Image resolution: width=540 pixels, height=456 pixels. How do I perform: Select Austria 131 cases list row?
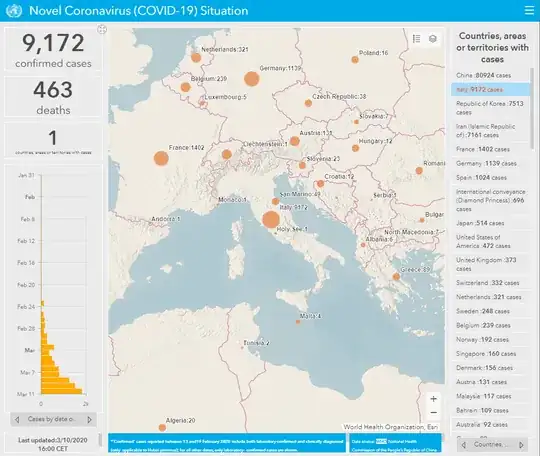(x=491, y=382)
